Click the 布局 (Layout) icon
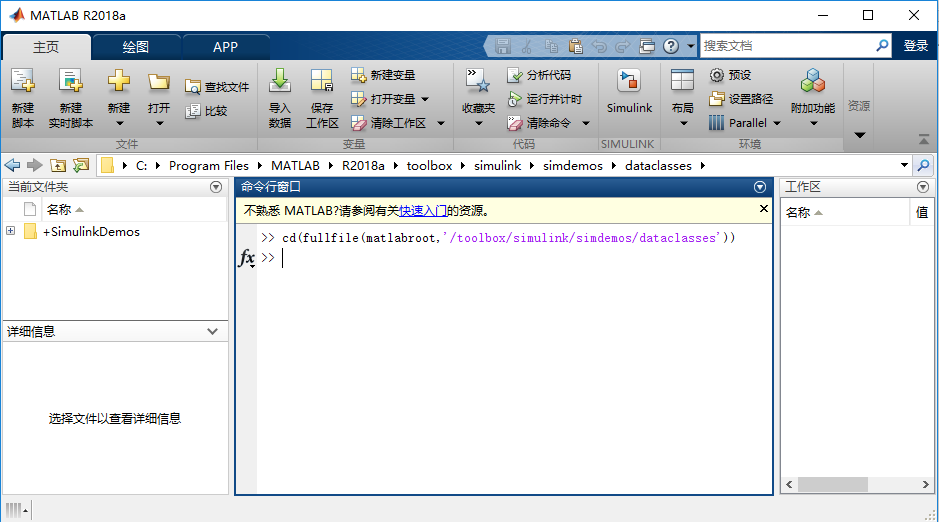 point(682,80)
